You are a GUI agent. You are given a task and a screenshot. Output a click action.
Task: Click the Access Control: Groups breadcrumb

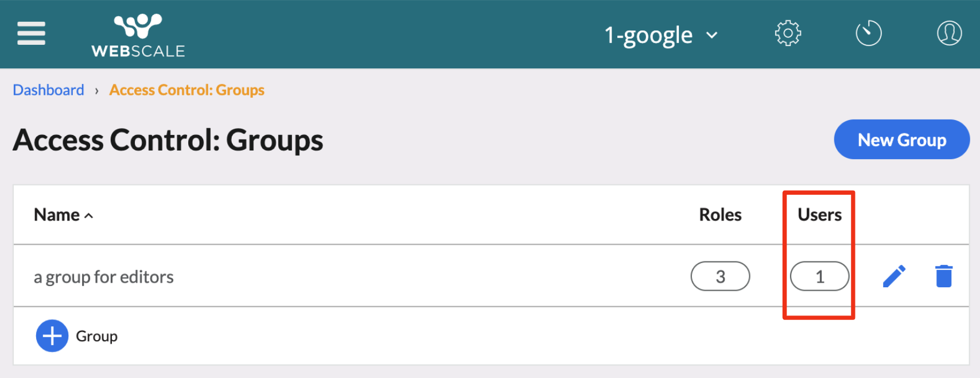186,90
